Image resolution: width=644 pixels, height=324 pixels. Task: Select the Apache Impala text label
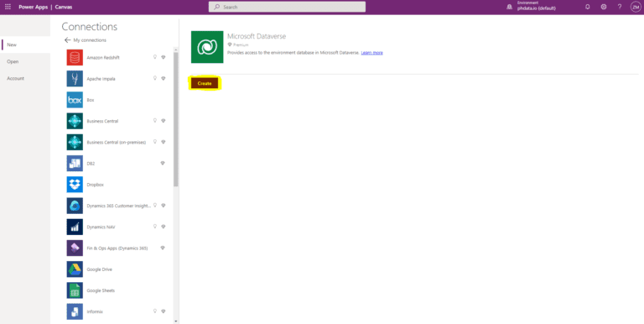[101, 79]
